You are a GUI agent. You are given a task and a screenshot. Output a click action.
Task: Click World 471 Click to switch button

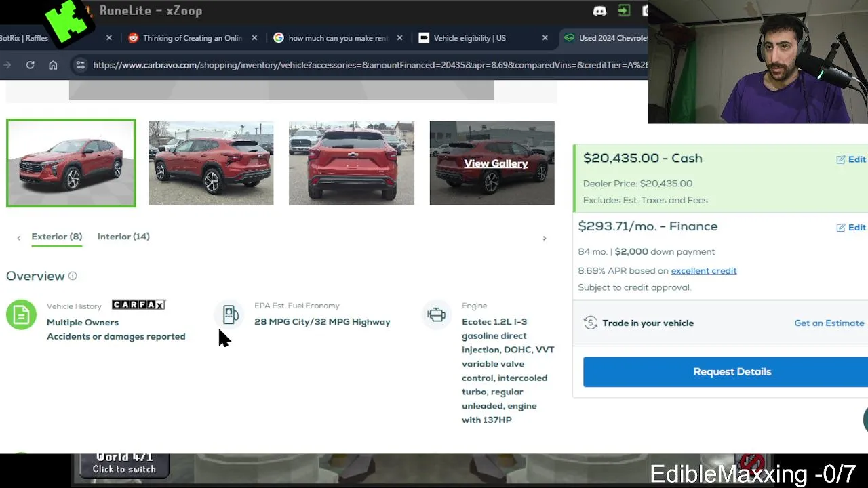point(124,463)
